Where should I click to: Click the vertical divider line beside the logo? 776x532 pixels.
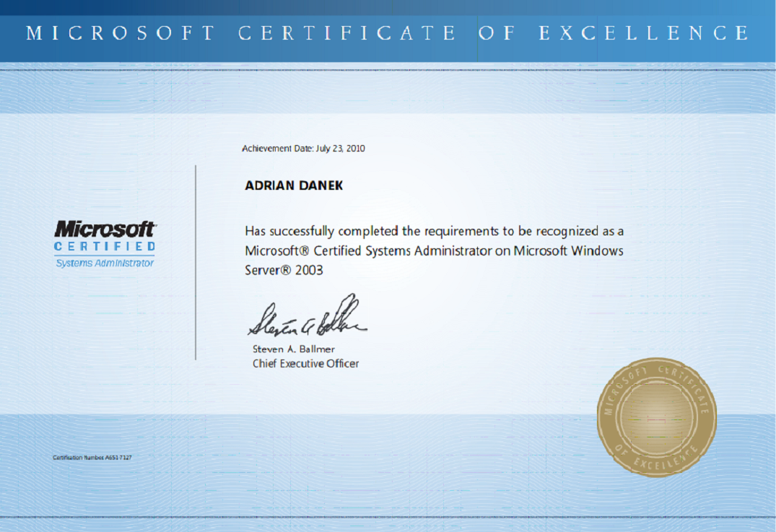196,262
